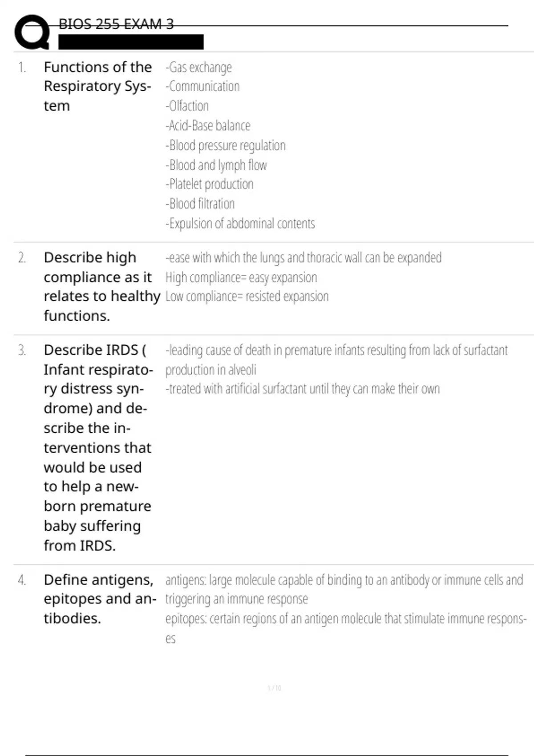Select the BIOS 255 EXAM 3 title
This screenshot has width=534, height=756.
pos(116,24)
